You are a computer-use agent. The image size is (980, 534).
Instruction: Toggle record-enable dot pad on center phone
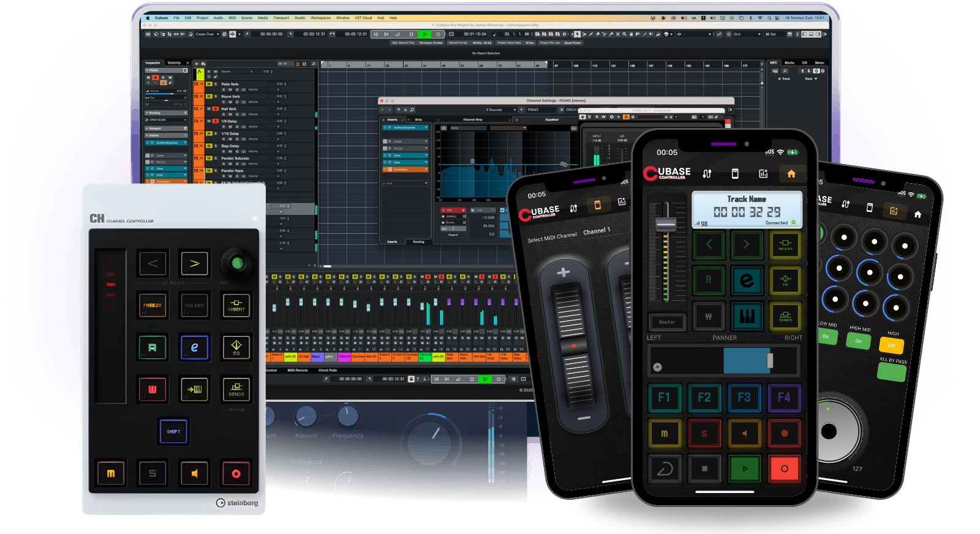[x=785, y=433]
